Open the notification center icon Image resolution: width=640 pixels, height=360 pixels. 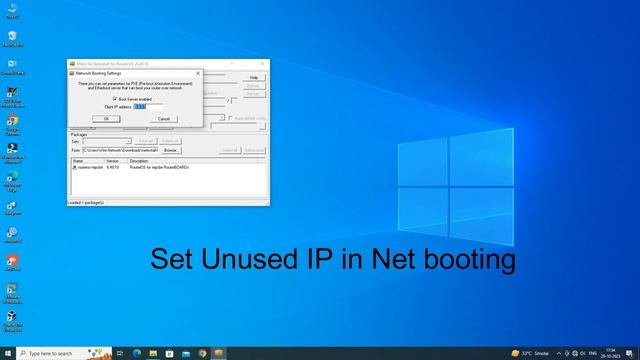629,353
